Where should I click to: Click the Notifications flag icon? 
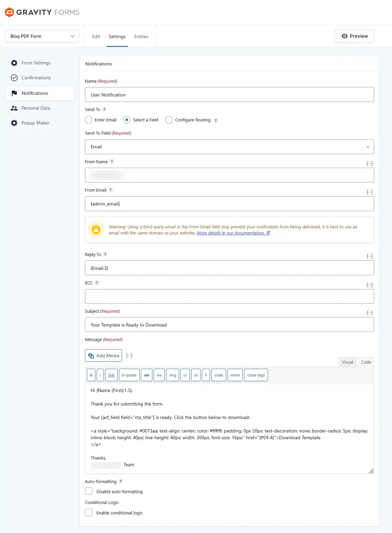[x=14, y=93]
